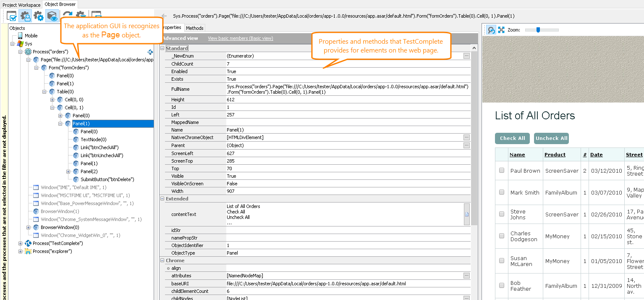
Task: Click the Sys node Windows-flag icon
Action: 20,44
